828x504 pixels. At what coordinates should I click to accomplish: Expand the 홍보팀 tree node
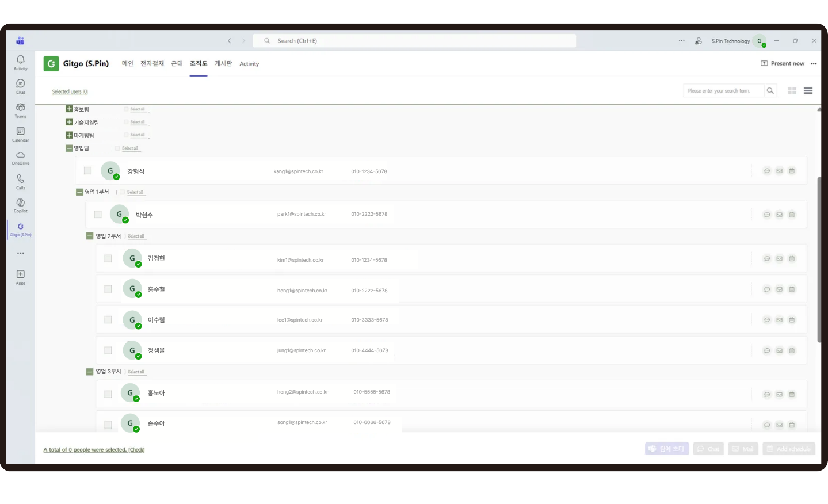[x=69, y=109]
